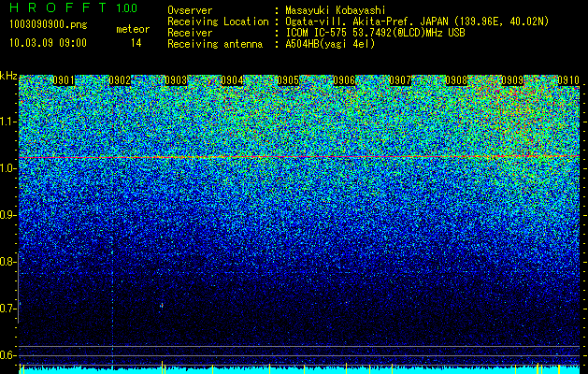Viewport: 588px width, 374px height.
Task: Click the 0.8 frequency axis label
Action: (7, 262)
